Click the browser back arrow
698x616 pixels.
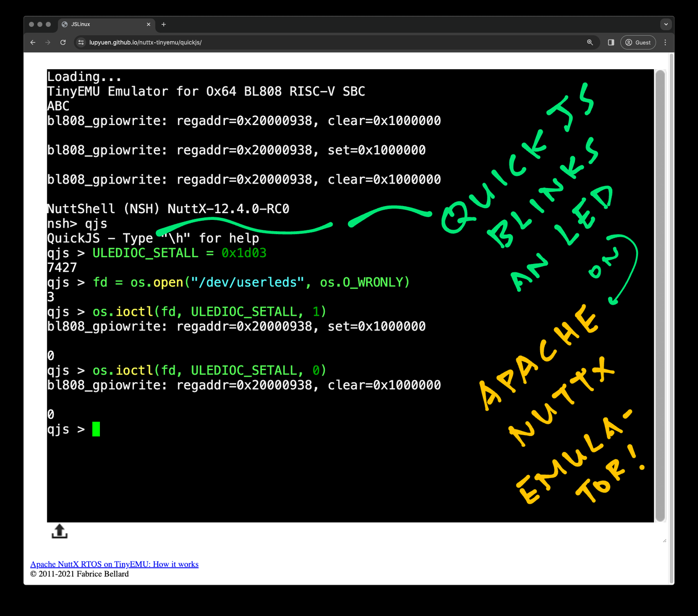coord(33,43)
